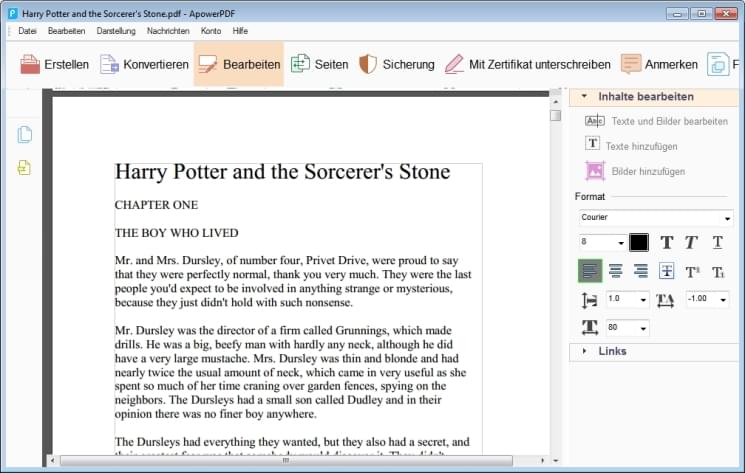Click the line spacing icon
Viewport: 745px width, 473px height.
(x=590, y=300)
